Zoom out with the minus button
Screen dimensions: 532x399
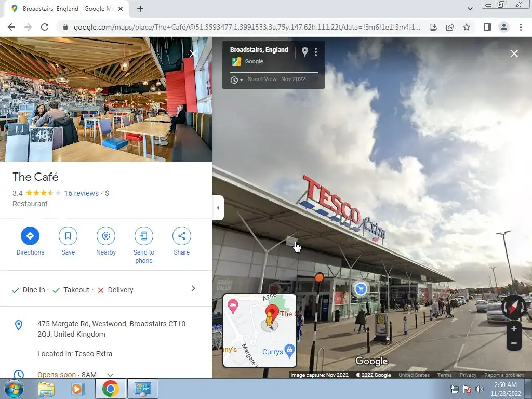coord(514,343)
